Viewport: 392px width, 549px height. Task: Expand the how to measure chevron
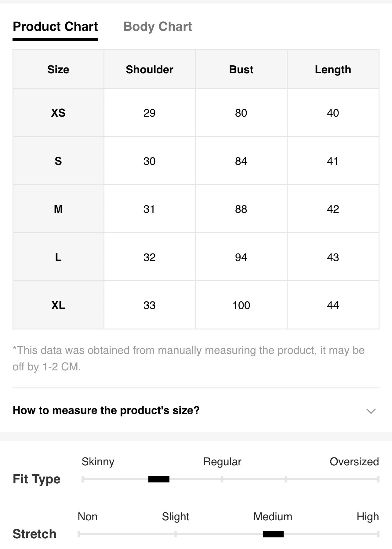pos(371,411)
